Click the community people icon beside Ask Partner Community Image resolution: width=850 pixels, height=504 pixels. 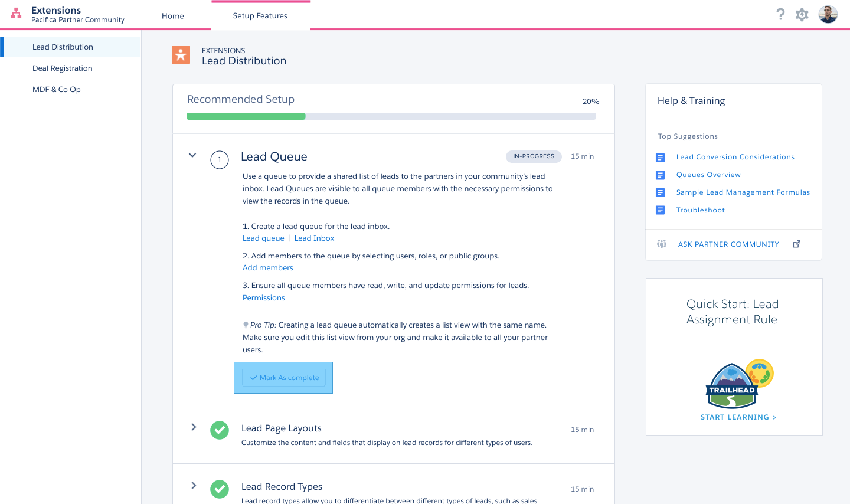pos(662,244)
